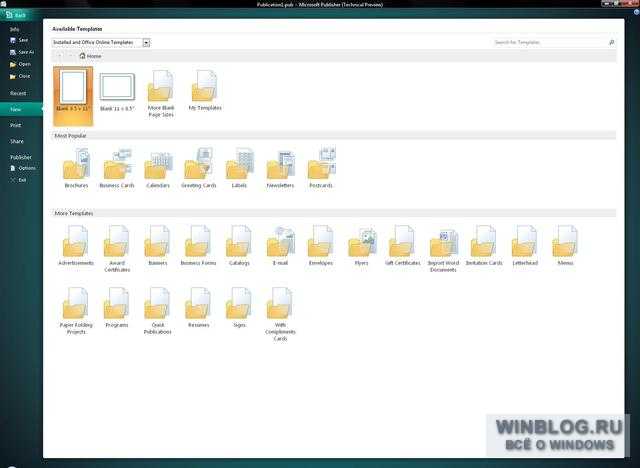
Task: Open the Award Certificates folder
Action: (117, 249)
